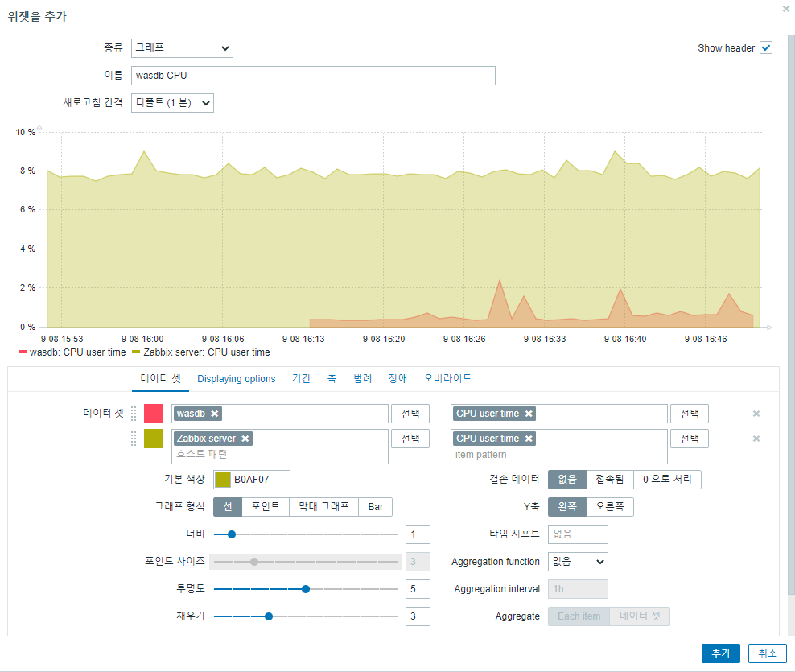Remove the Zabbix server host tag
795x672 pixels.
[x=245, y=439]
